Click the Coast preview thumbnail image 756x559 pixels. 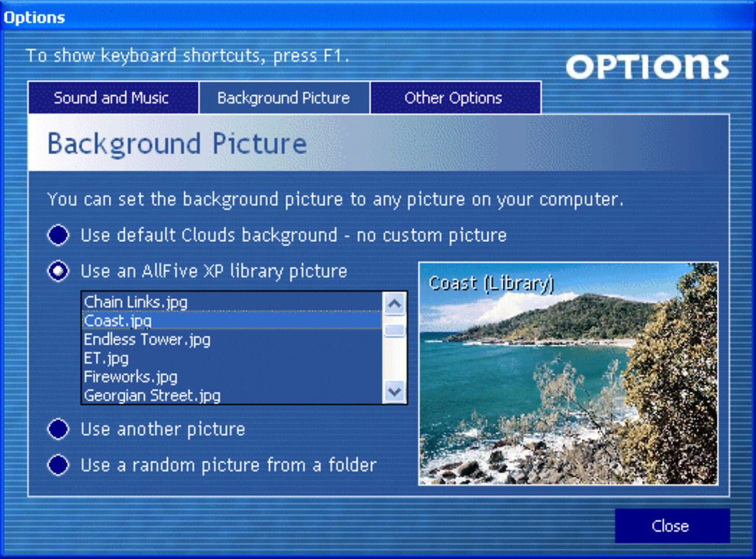coord(568,374)
